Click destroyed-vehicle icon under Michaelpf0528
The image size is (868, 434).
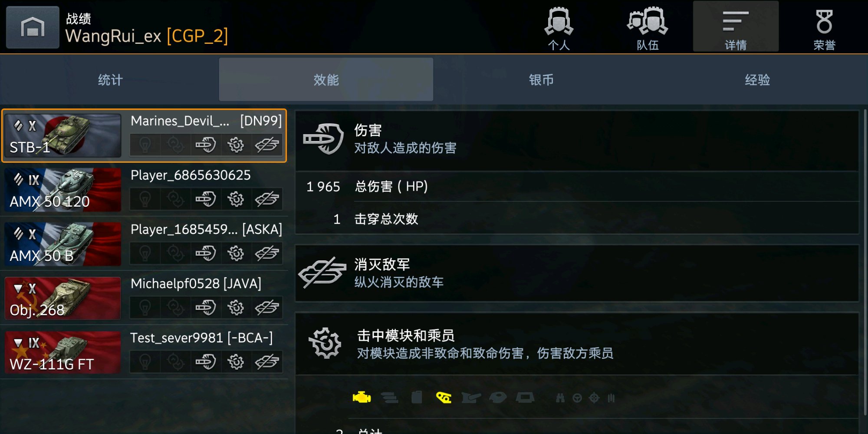coord(267,308)
